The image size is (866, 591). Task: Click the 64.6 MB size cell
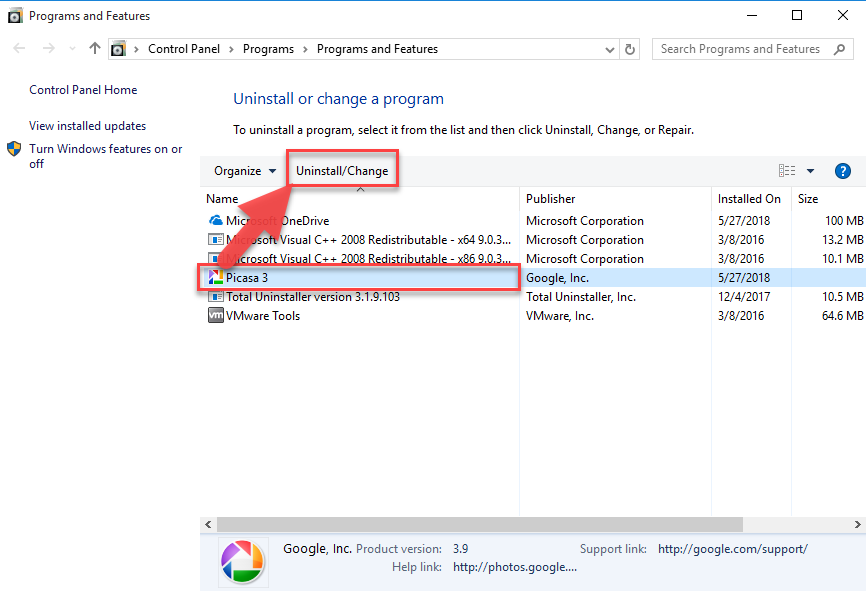(x=842, y=316)
